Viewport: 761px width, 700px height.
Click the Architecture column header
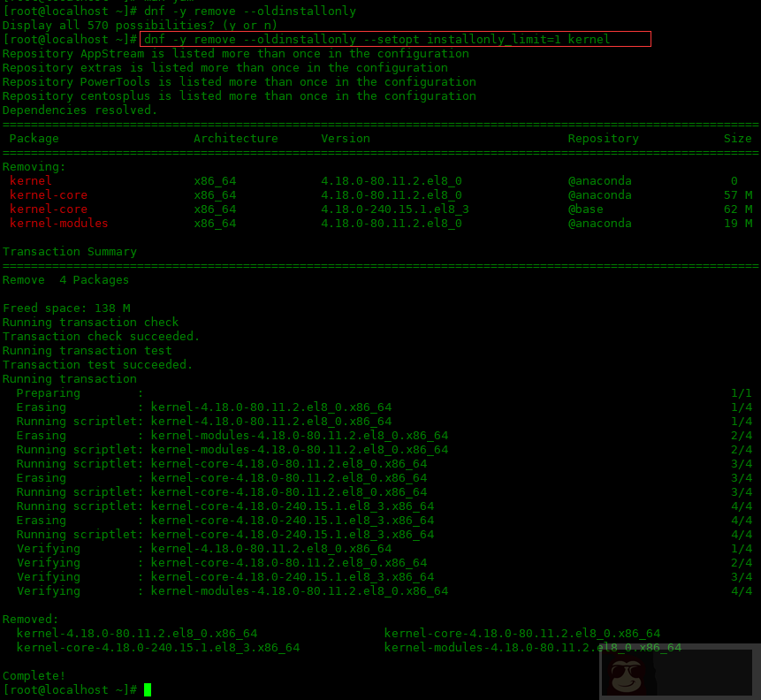[236, 139]
